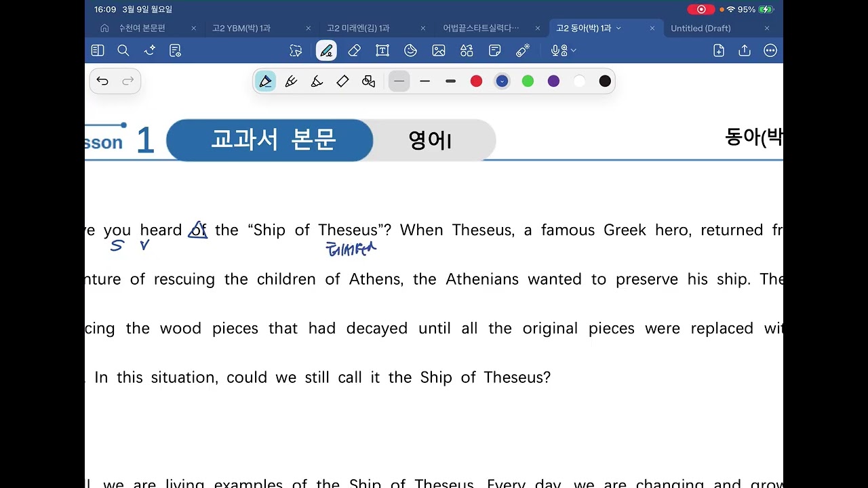This screenshot has height=488, width=868.
Task: Close the 수천여 본문편 tab
Action: (x=193, y=28)
